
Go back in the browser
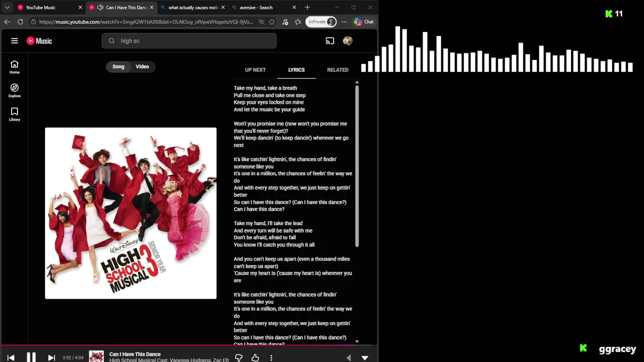coord(7,22)
